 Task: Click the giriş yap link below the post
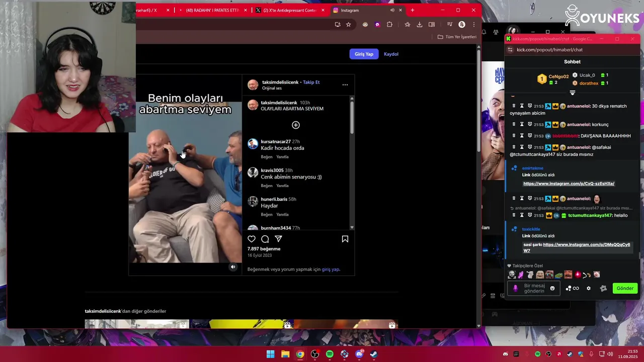(331, 269)
